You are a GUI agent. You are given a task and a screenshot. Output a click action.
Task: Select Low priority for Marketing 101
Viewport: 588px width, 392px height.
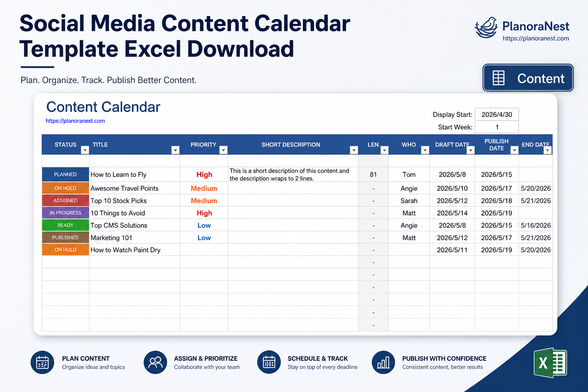click(x=204, y=238)
